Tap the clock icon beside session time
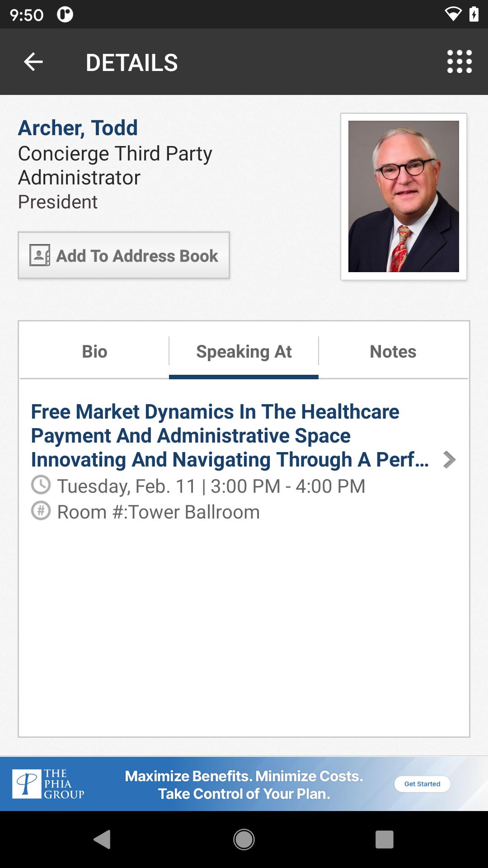 pyautogui.click(x=41, y=485)
